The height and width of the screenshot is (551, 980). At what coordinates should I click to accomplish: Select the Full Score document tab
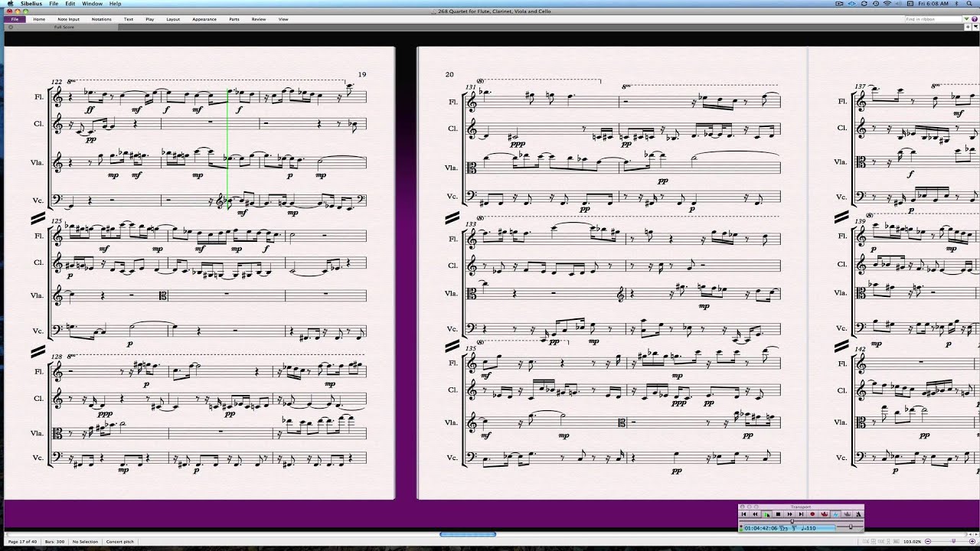[64, 27]
